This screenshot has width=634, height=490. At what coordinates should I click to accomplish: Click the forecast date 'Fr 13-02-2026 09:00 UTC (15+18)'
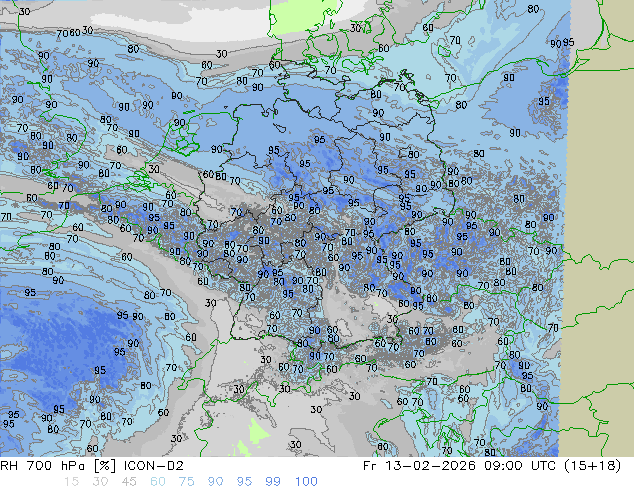coord(492,466)
